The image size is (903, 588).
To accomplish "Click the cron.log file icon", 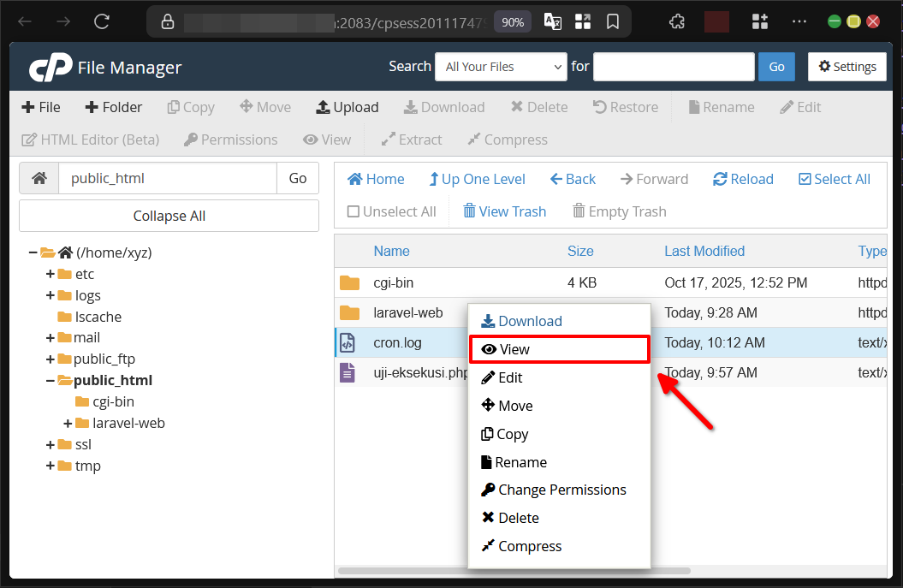I will (348, 343).
